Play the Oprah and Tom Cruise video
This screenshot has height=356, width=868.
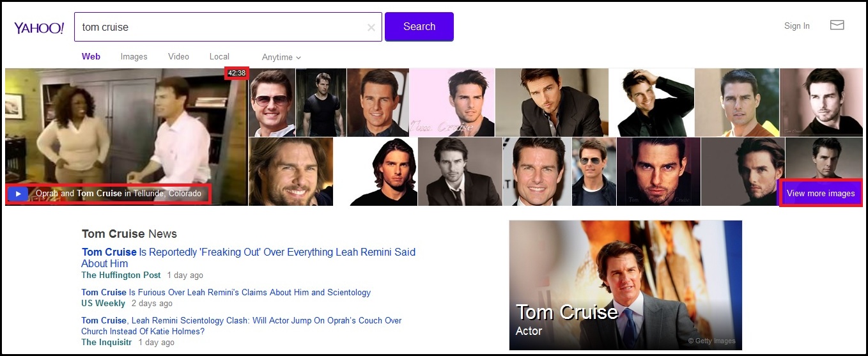[x=19, y=194]
